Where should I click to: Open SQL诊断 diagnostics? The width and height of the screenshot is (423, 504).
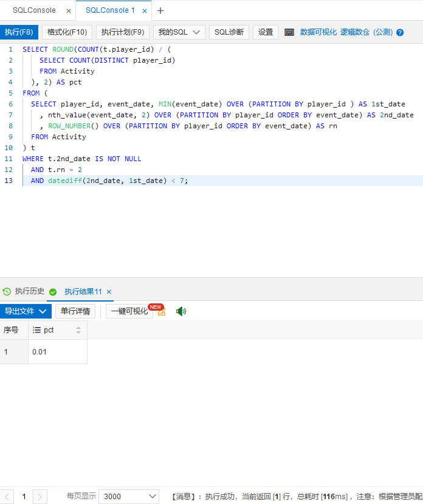coord(229,32)
